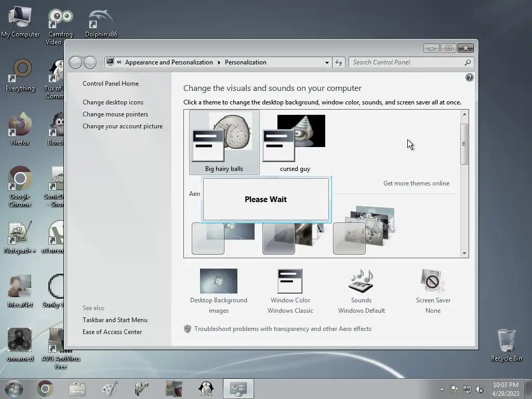Click the Forward navigation button

[90, 62]
